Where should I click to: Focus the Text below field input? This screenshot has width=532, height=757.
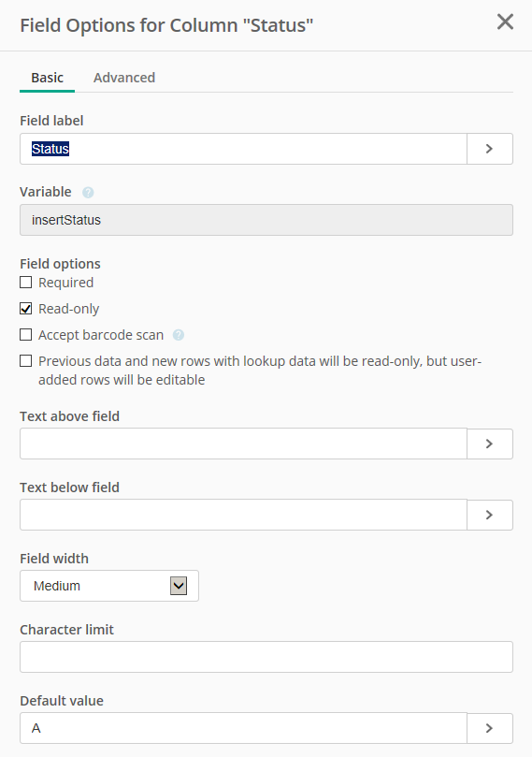tap(244, 515)
